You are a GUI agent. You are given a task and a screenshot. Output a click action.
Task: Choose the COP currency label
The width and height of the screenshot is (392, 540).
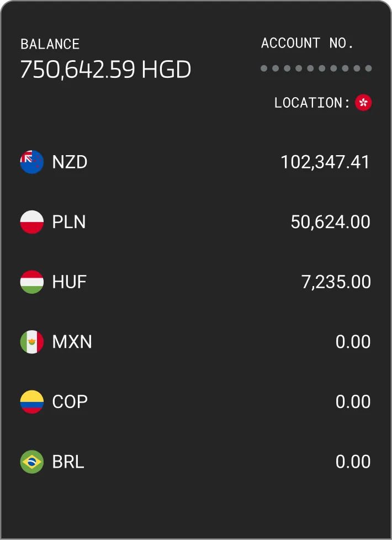70,401
